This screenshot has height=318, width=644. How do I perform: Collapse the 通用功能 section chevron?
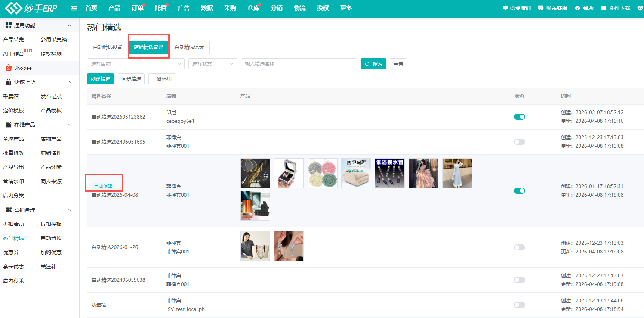pyautogui.click(x=70, y=25)
